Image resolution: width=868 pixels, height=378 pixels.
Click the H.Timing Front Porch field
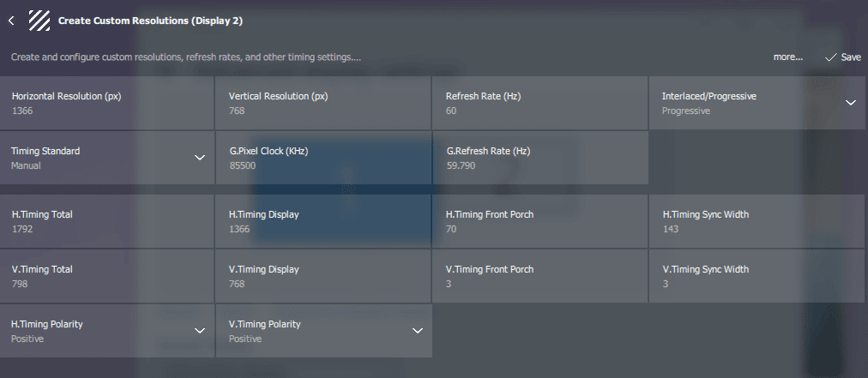click(x=539, y=221)
